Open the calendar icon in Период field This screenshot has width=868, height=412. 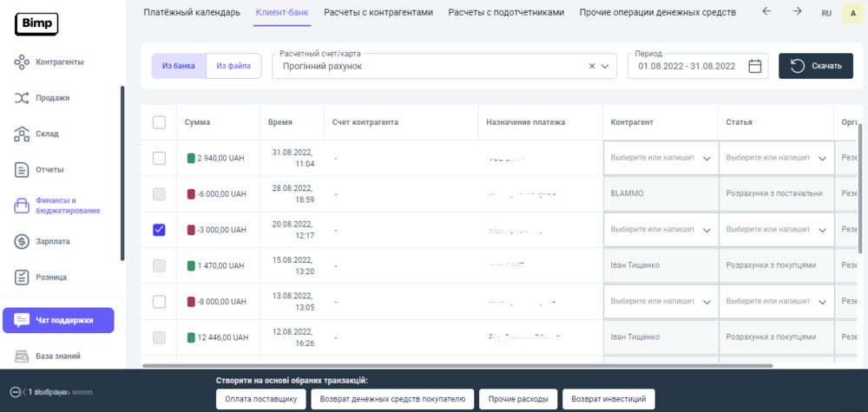click(754, 66)
